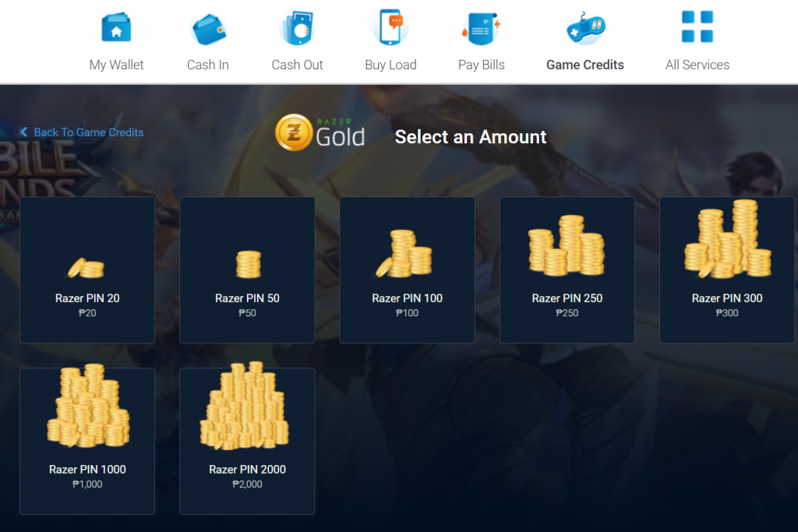Image resolution: width=798 pixels, height=532 pixels.
Task: Open the All Services tab label
Action: (x=697, y=65)
